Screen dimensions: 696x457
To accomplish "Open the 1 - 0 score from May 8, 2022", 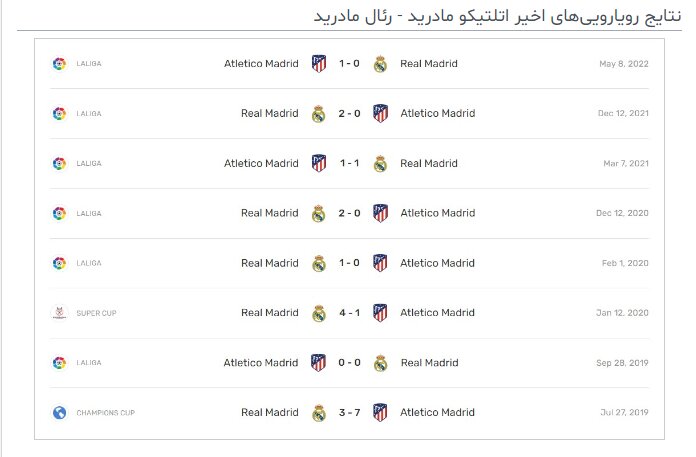I will 349,64.
